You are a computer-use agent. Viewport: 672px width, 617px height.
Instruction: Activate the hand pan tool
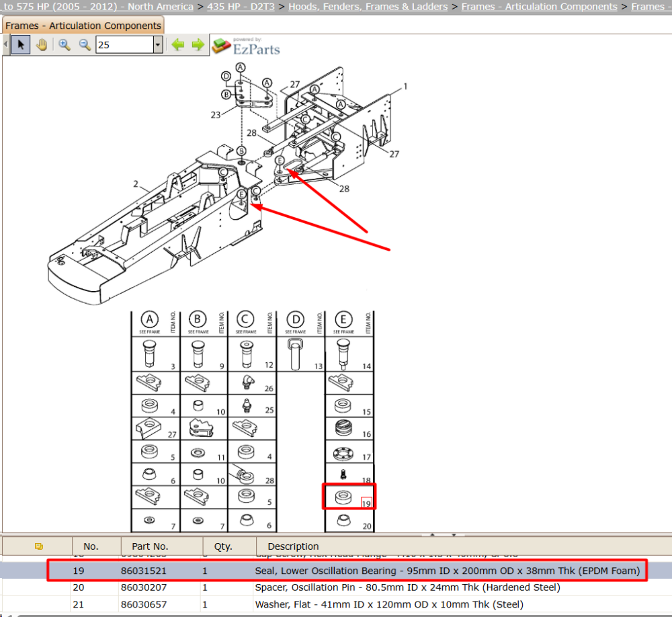[42, 44]
